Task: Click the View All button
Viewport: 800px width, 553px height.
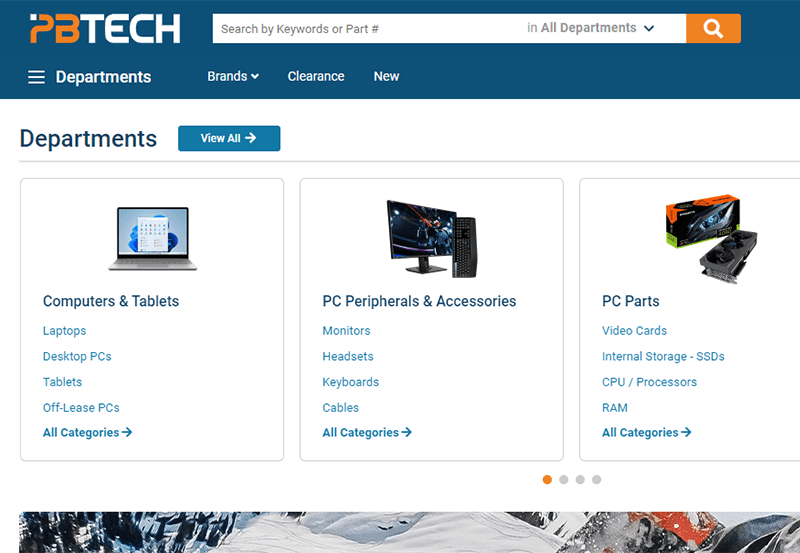Action: 229,138
